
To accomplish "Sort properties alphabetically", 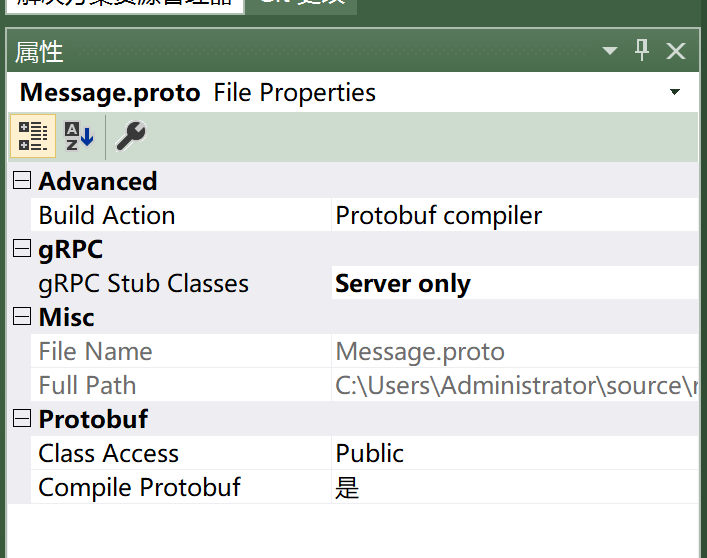I will [x=79, y=137].
